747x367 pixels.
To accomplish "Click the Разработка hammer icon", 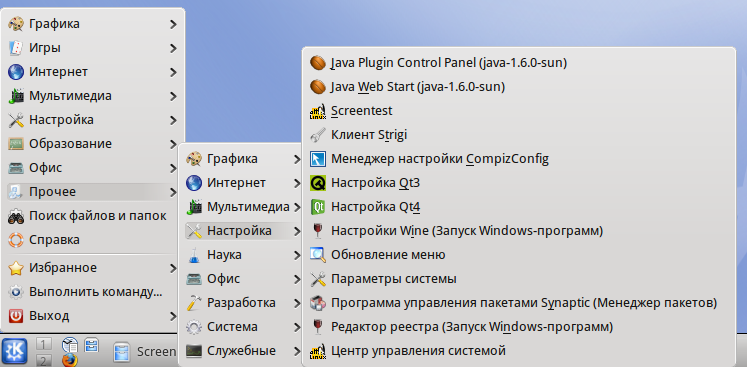I will pyautogui.click(x=193, y=303).
